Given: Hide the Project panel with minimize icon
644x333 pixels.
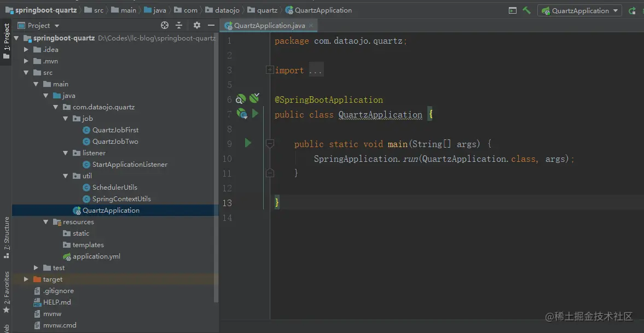Looking at the screenshot, I should [x=211, y=26].
